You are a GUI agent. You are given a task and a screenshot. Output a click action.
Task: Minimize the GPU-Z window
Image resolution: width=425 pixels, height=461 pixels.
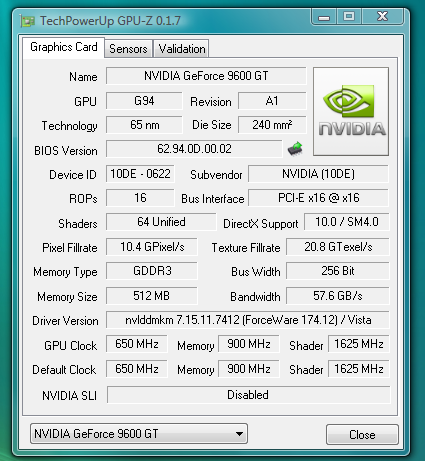[324, 17]
